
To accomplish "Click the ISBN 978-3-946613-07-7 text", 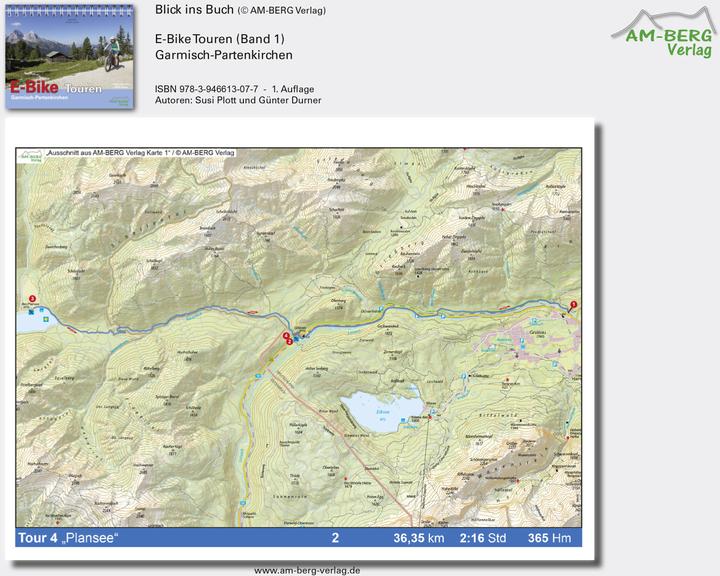I will pyautogui.click(x=206, y=89).
